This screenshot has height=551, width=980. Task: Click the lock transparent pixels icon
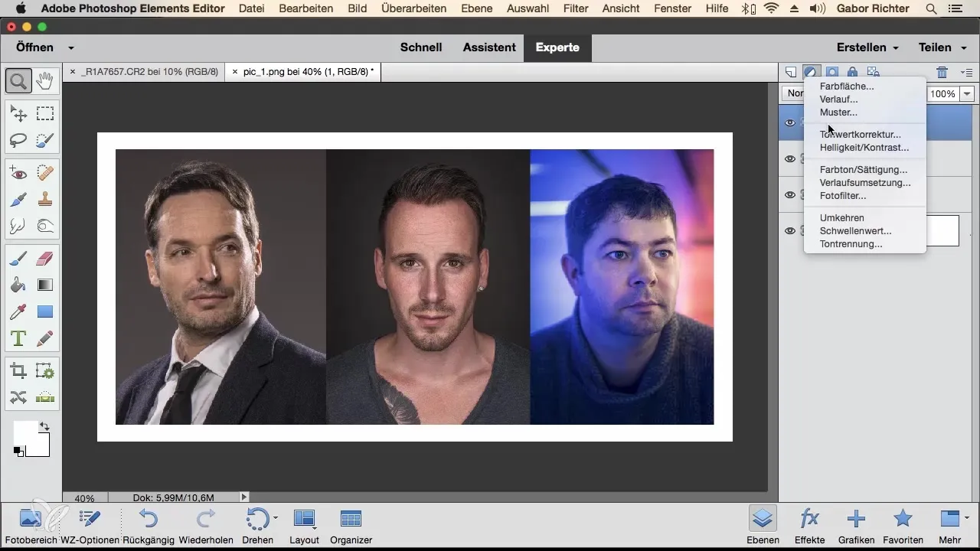[x=872, y=72]
